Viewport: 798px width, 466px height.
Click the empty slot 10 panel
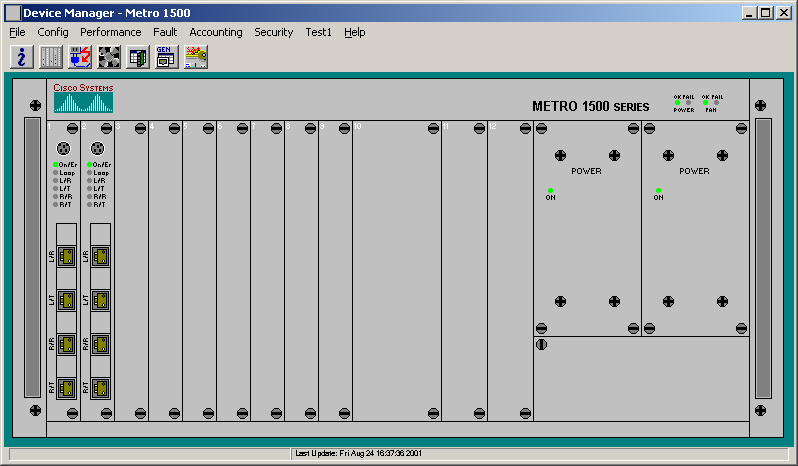point(396,270)
